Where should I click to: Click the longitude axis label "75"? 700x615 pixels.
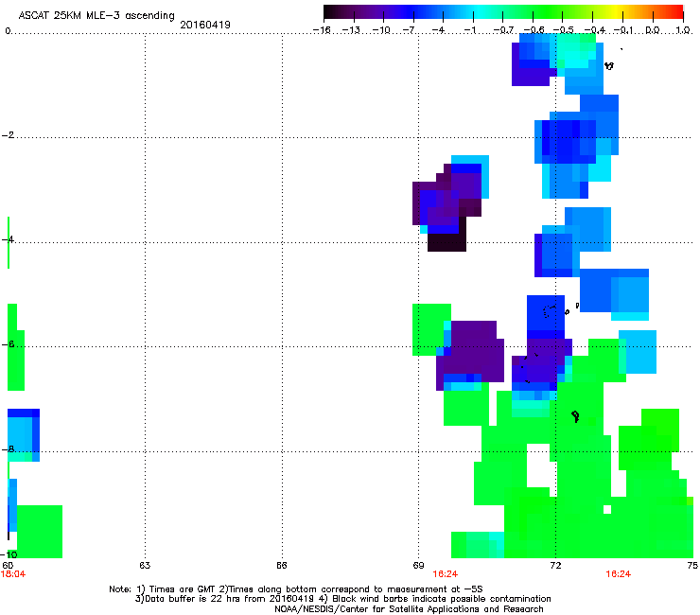[692, 566]
